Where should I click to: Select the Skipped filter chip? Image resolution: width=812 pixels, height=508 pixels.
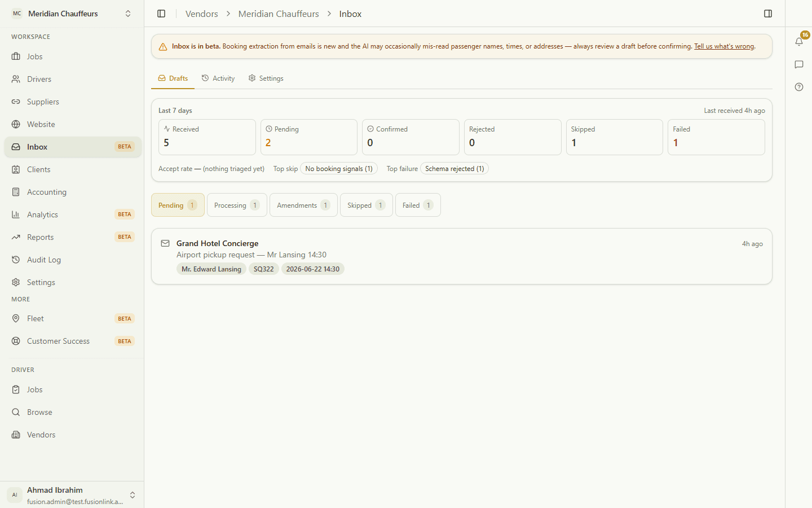[367, 205]
